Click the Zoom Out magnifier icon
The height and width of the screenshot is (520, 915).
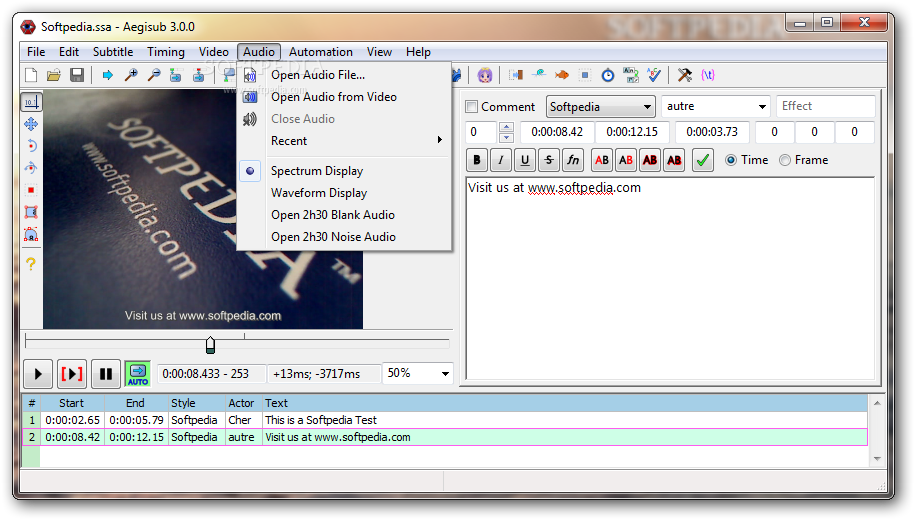154,75
